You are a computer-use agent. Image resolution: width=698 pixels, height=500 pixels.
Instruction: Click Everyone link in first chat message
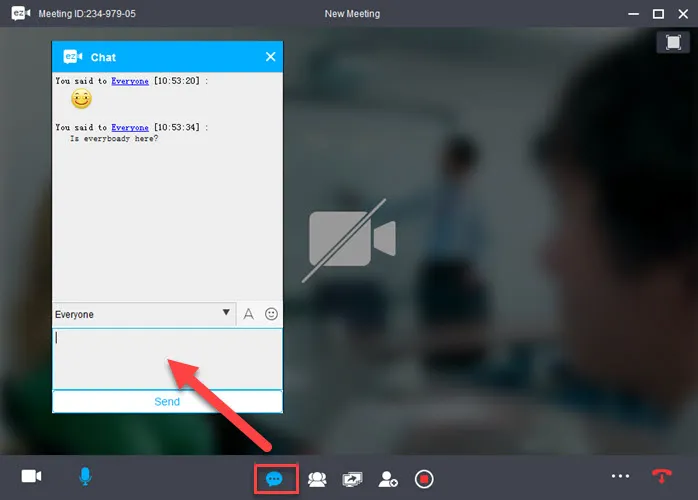130,81
